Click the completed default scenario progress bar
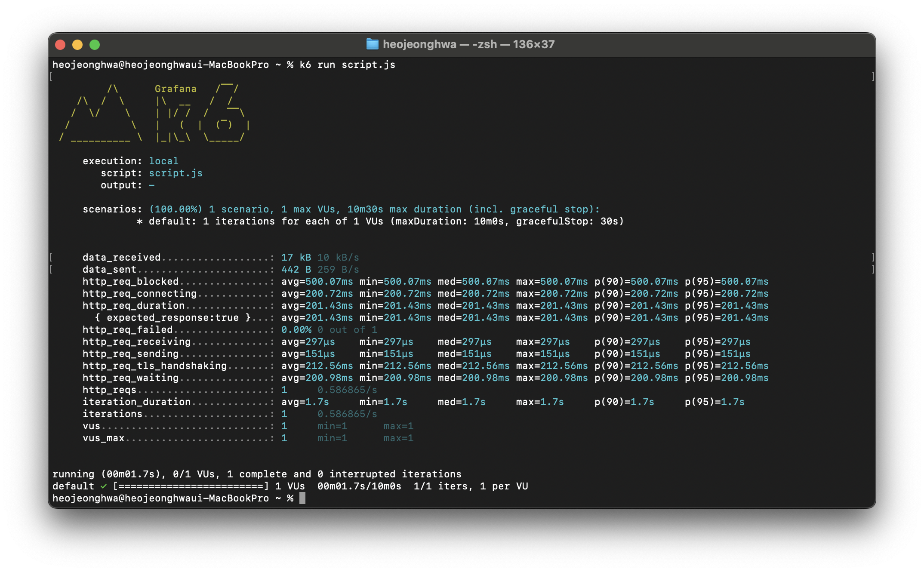 click(x=191, y=486)
